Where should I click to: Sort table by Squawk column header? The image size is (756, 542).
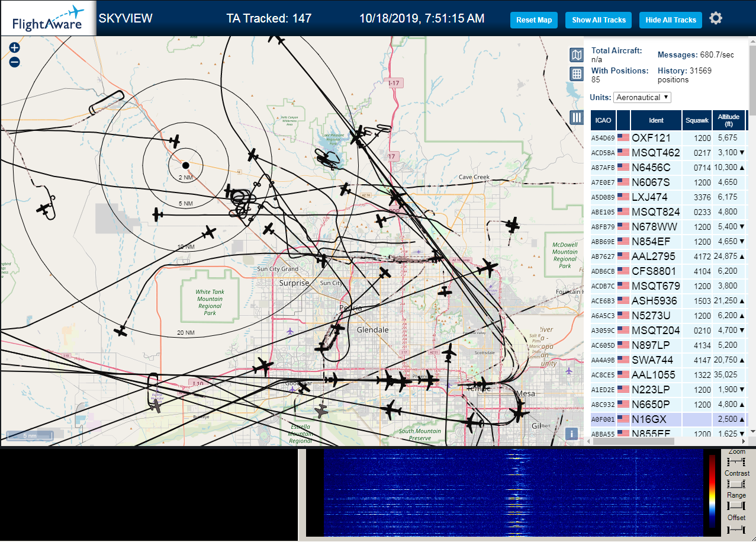pos(697,120)
